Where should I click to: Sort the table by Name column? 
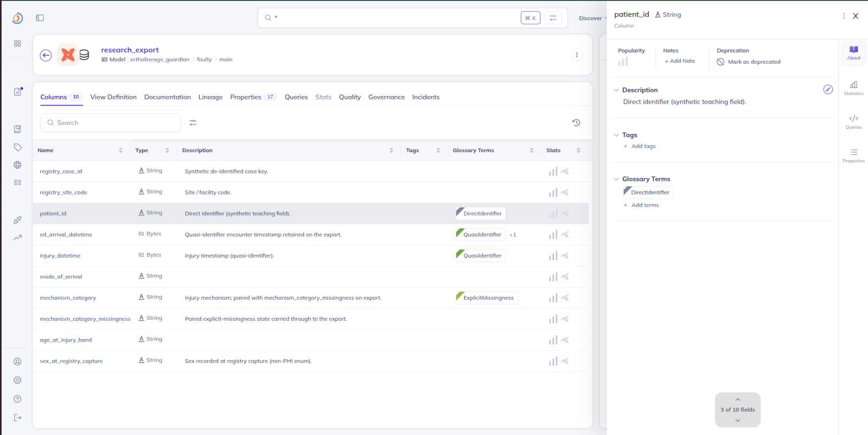(121, 151)
